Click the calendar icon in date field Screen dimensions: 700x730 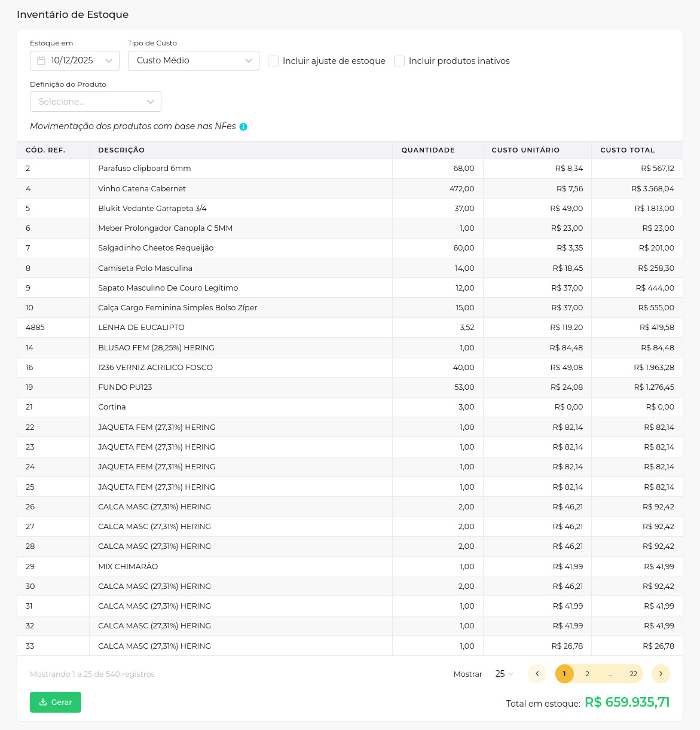point(41,60)
